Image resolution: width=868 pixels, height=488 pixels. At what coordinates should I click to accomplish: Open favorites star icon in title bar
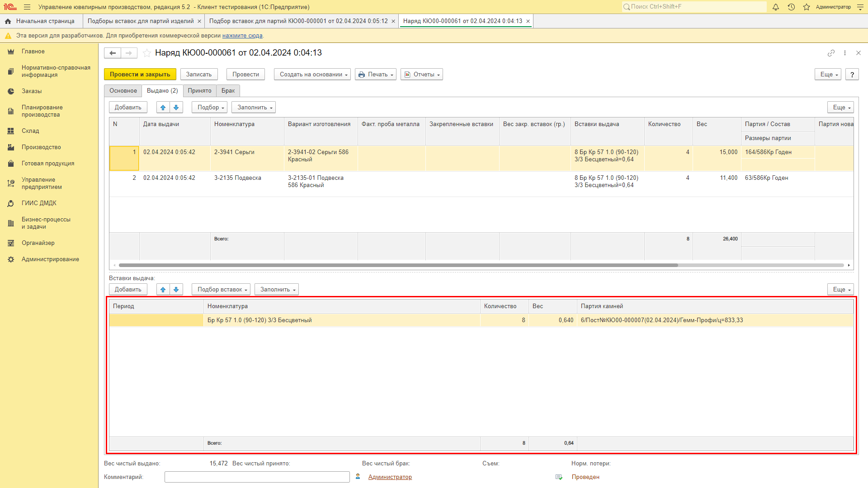[807, 7]
